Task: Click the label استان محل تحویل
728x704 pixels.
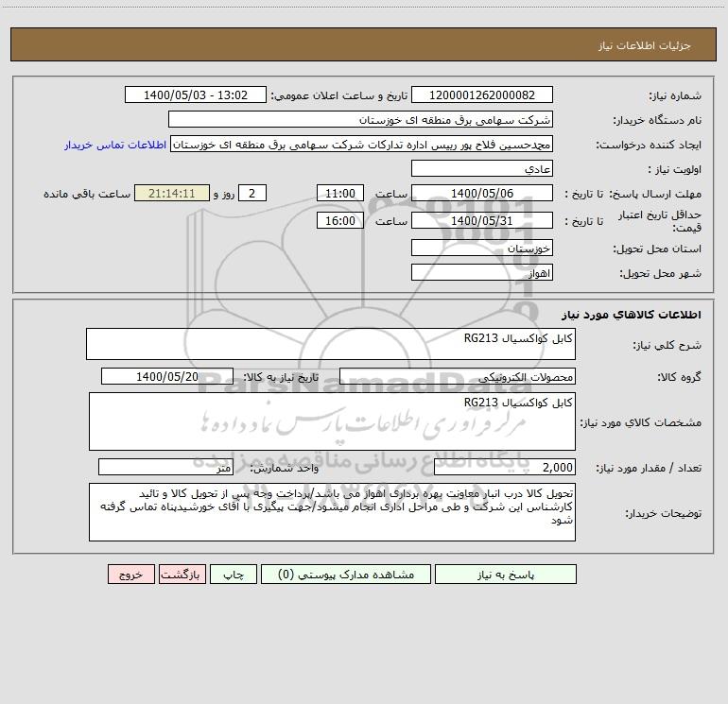Action: point(657,249)
